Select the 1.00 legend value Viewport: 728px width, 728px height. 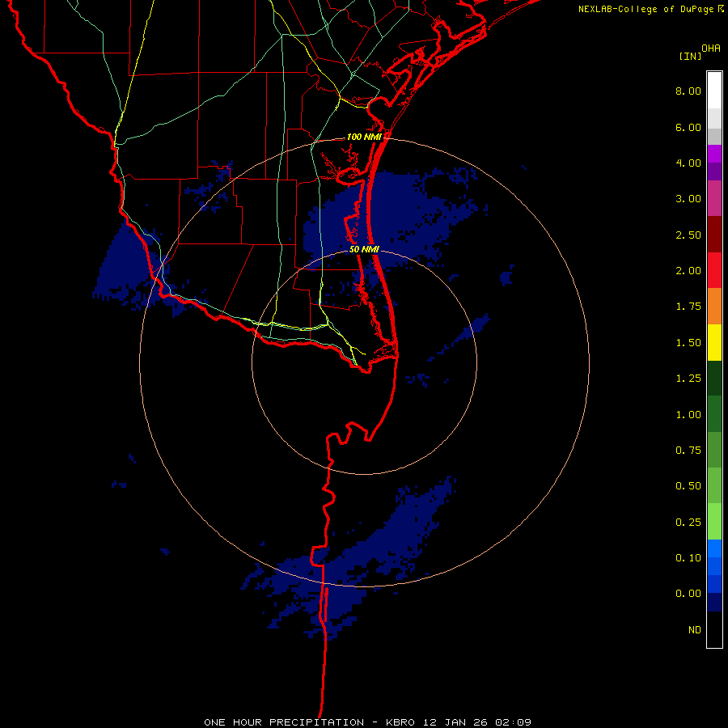point(688,415)
